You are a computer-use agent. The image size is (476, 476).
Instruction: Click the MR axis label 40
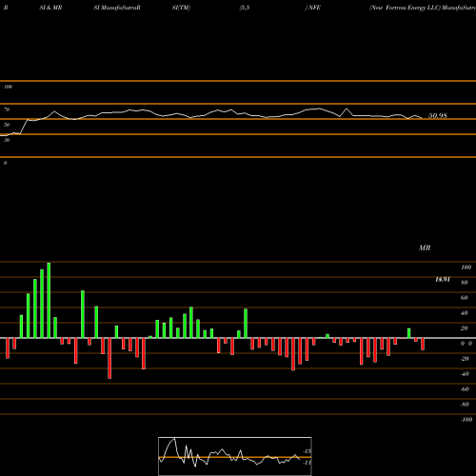coord(465,313)
